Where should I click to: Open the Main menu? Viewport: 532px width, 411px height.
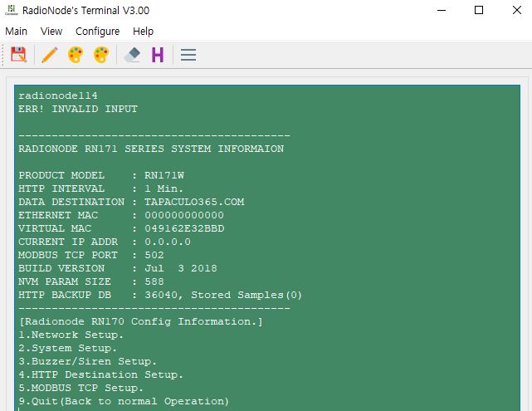click(16, 32)
